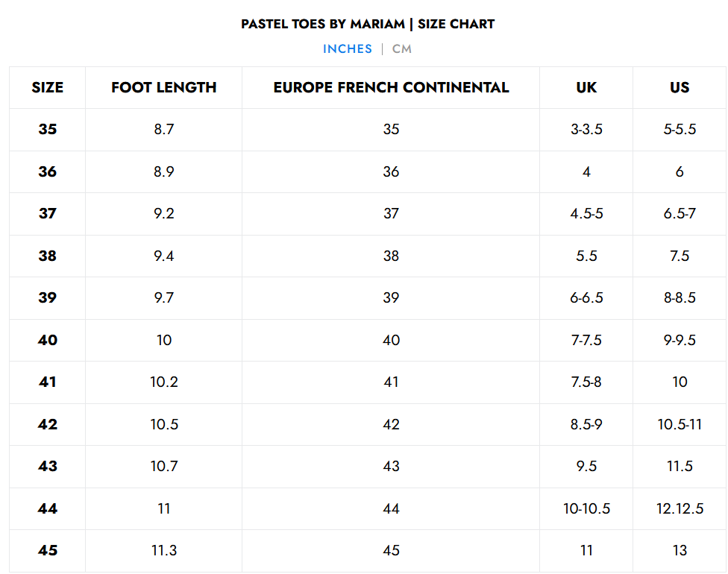
Task: Click foot length 8.9 cell
Action: point(164,171)
